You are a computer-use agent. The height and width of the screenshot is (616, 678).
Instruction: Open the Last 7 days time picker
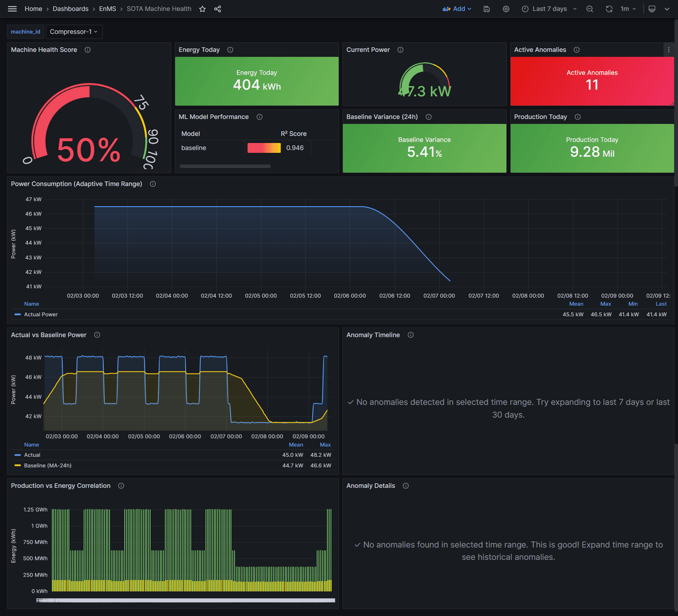(x=549, y=9)
